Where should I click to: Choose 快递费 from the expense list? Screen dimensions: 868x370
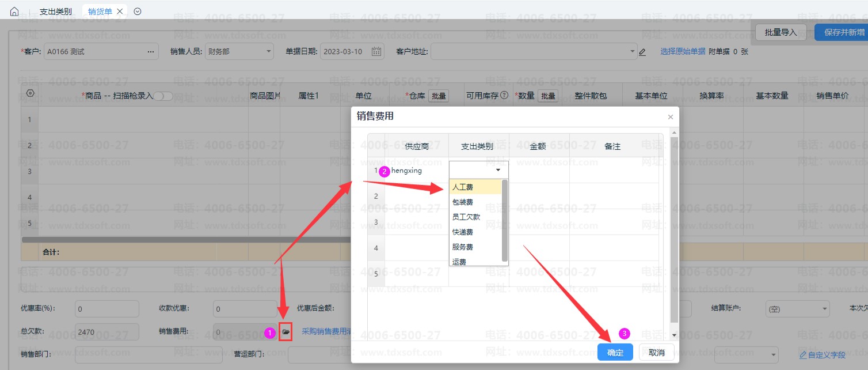[x=463, y=232]
